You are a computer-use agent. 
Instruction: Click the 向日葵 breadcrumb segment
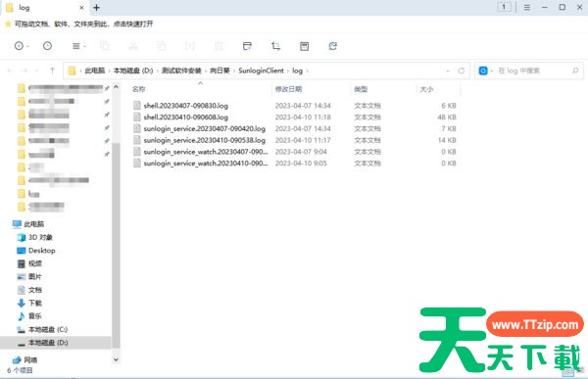click(x=220, y=71)
